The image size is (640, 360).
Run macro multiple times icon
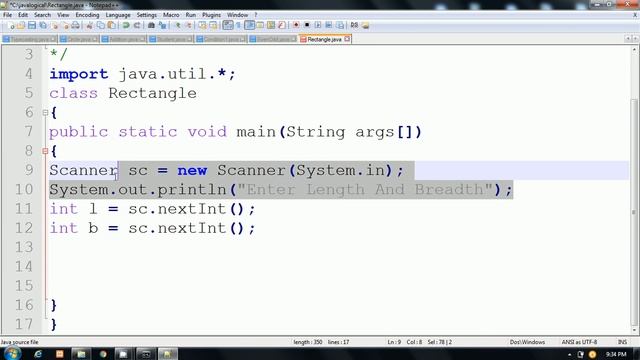[329, 25]
